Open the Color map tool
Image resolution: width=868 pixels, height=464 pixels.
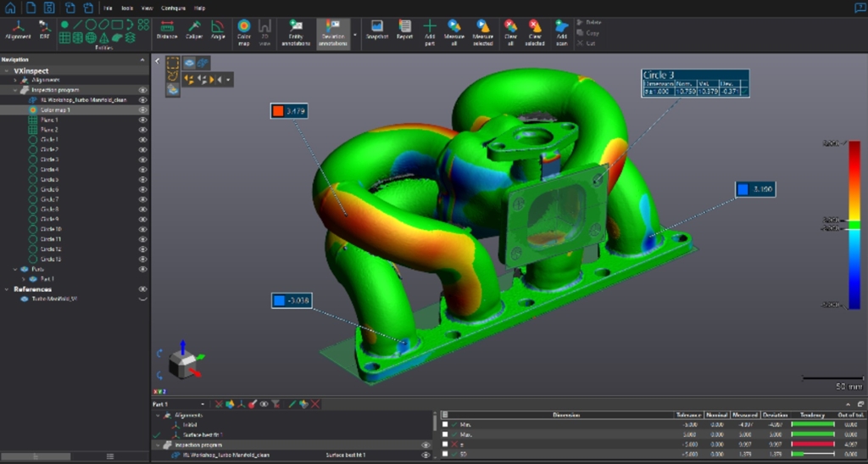tap(244, 33)
